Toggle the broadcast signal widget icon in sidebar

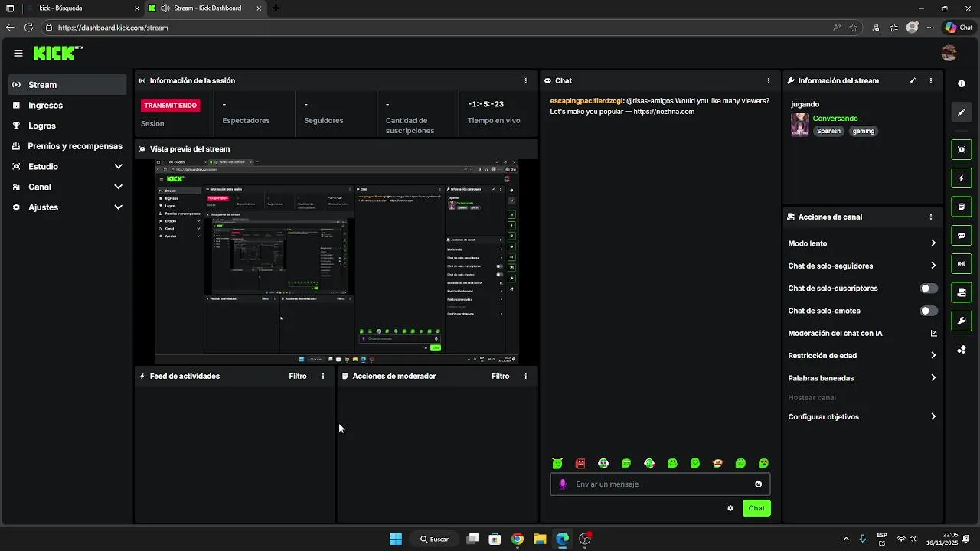(x=962, y=264)
